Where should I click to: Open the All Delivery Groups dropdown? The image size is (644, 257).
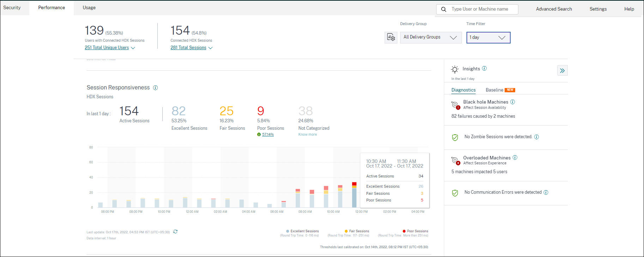431,37
